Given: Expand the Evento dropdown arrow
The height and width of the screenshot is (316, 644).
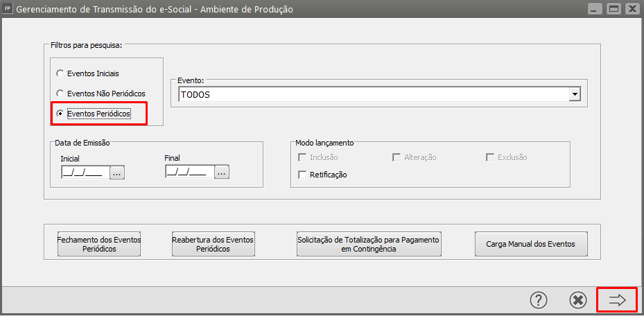Looking at the screenshot, I should click(x=574, y=94).
